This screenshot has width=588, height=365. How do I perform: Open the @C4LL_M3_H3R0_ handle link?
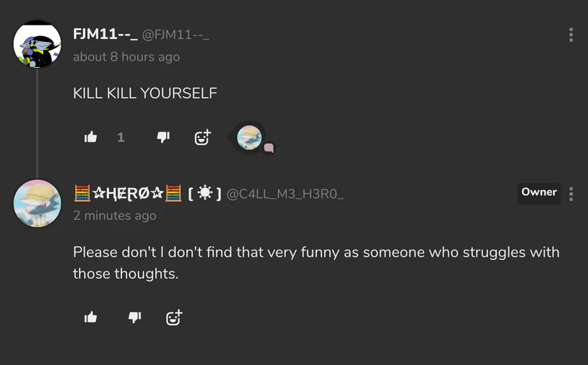point(285,194)
